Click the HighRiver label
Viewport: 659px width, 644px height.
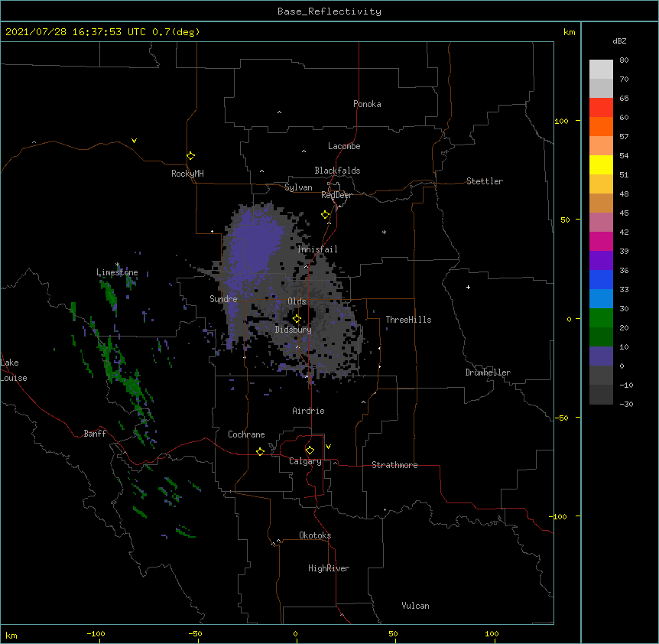point(329,568)
